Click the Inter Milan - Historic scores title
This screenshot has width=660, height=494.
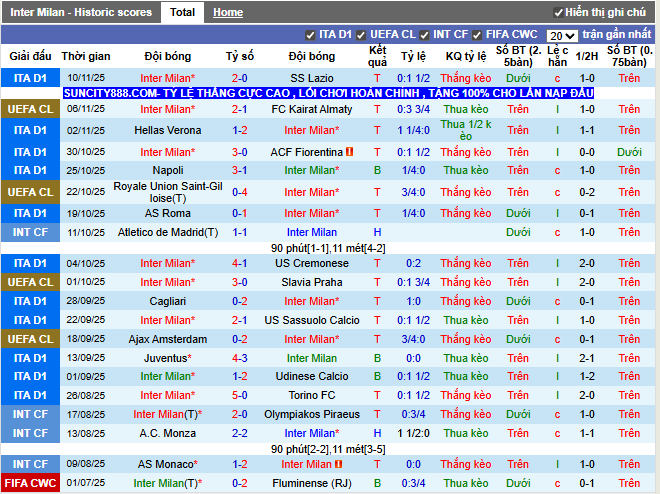pyautogui.click(x=81, y=12)
